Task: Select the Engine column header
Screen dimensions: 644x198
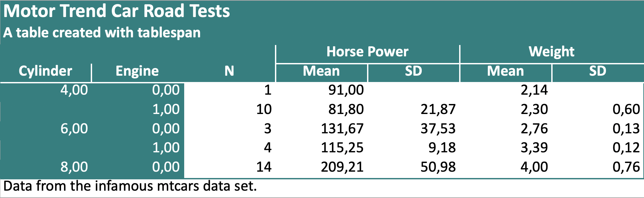Action: click(137, 71)
